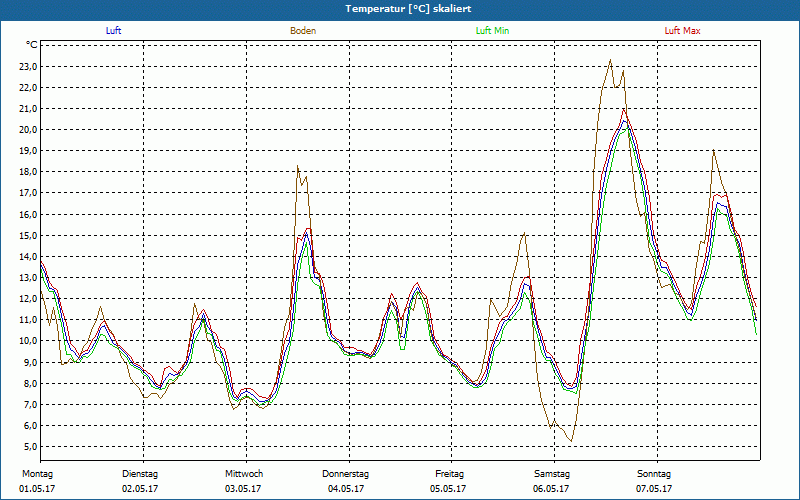Click the green 'Luft Min' legend label
This screenshot has width=800, height=500.
[x=492, y=31]
